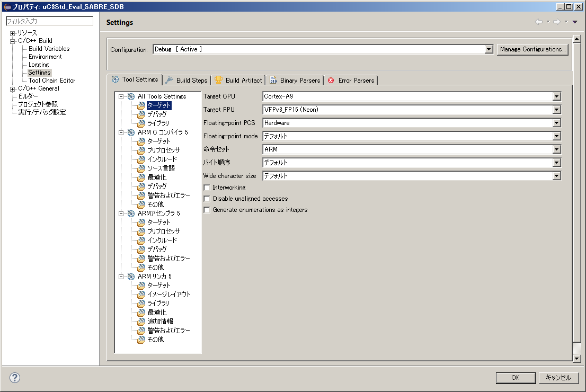Click the help question mark icon

[15, 378]
